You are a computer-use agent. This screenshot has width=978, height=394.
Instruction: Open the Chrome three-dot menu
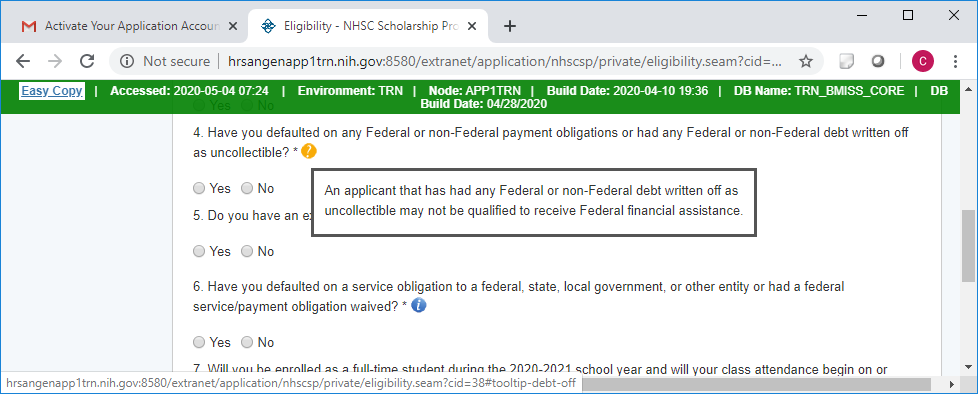pyautogui.click(x=956, y=61)
